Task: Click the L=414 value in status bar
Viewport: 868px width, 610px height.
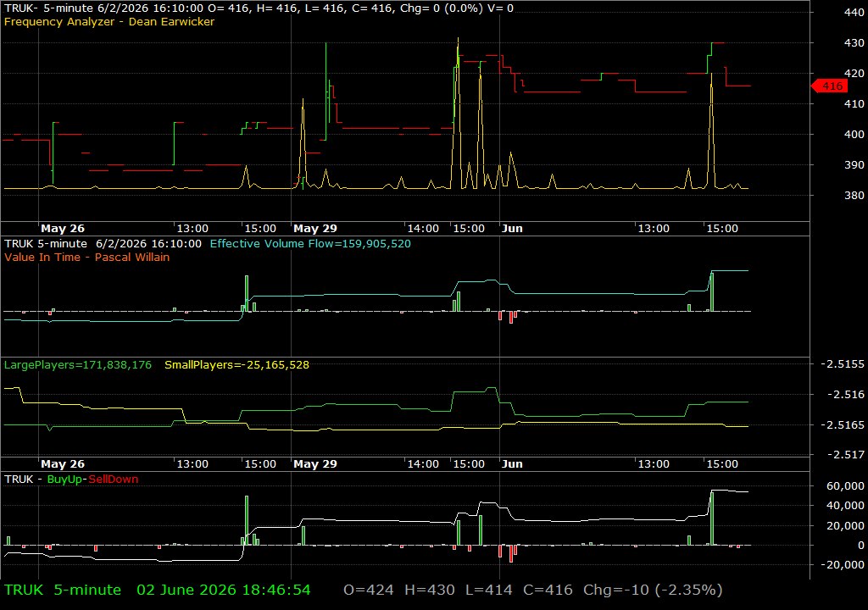Action: [x=489, y=590]
